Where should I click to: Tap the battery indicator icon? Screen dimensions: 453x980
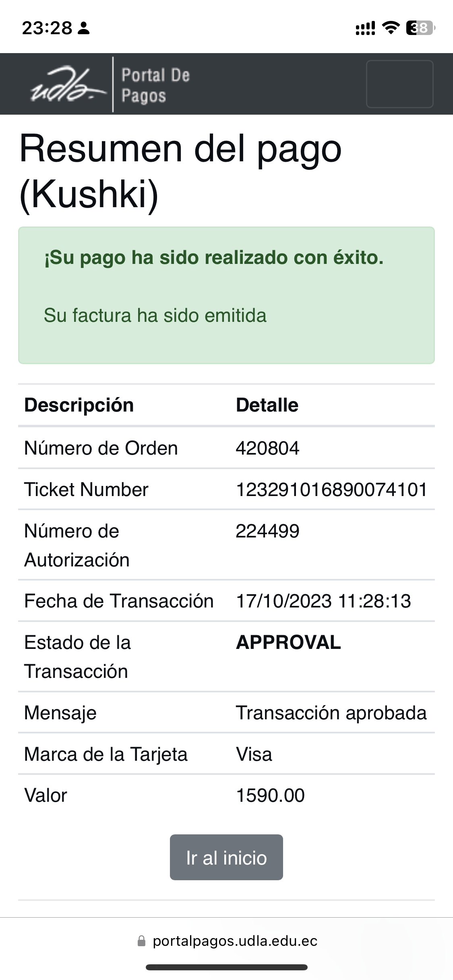420,28
